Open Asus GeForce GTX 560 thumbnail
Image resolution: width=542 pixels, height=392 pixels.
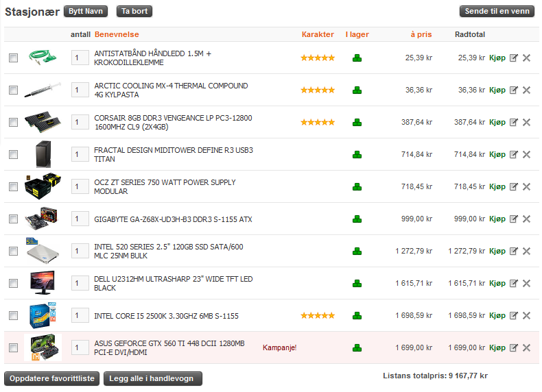click(43, 347)
